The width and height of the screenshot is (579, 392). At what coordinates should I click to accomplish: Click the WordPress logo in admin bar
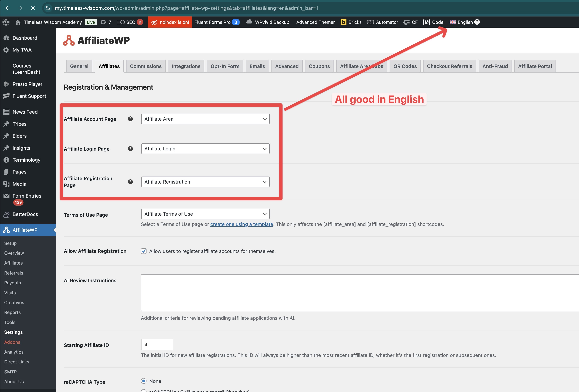point(6,22)
